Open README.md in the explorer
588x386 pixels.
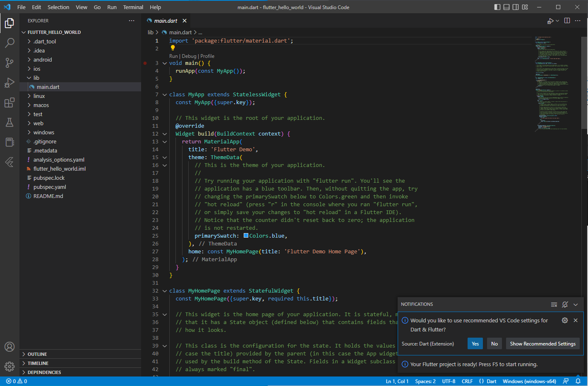pos(80,196)
